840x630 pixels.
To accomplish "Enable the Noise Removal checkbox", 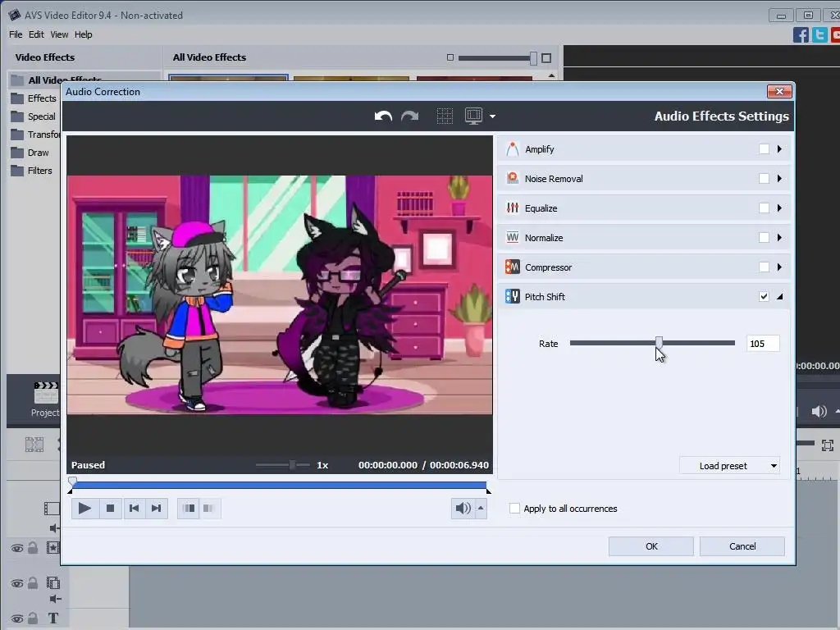I will (x=764, y=178).
